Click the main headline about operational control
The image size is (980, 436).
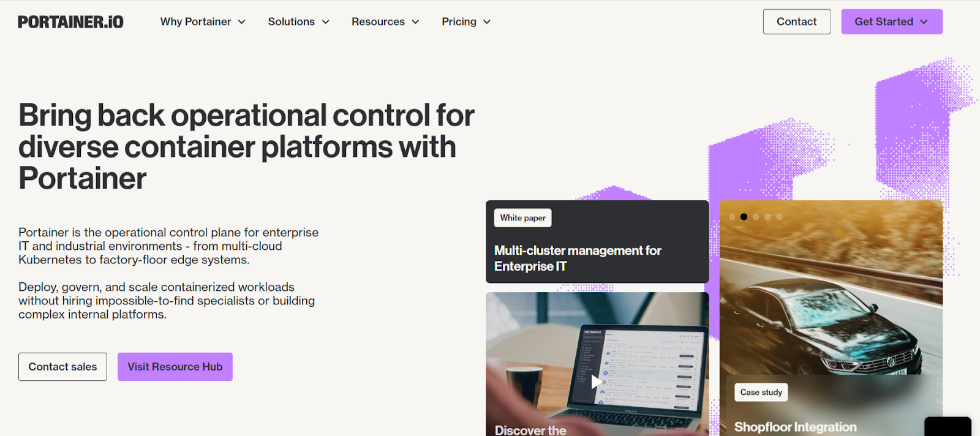(246, 147)
